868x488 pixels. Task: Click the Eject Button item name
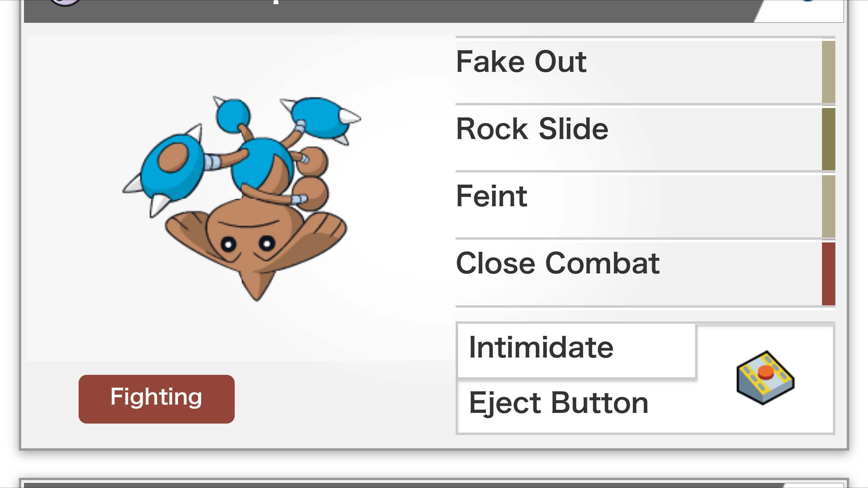tap(559, 403)
